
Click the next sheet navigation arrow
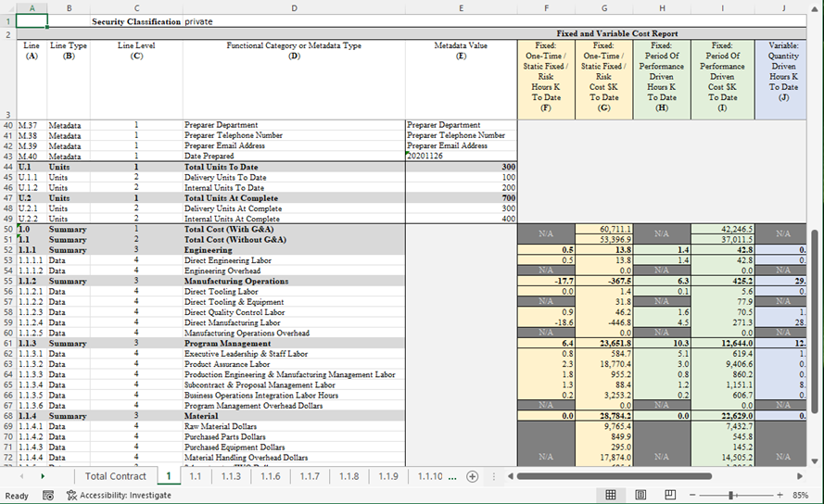pos(43,477)
